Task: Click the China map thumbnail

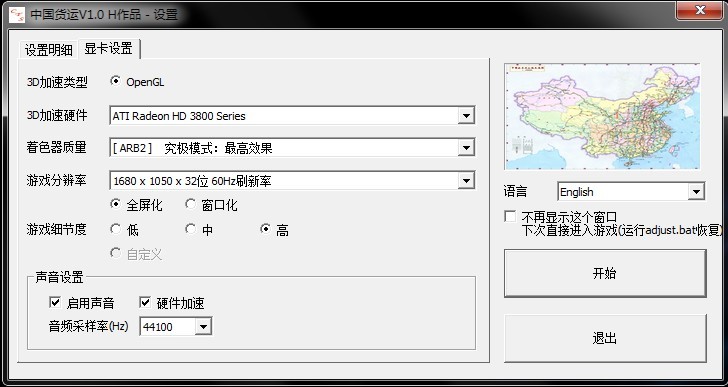Action: (x=602, y=116)
